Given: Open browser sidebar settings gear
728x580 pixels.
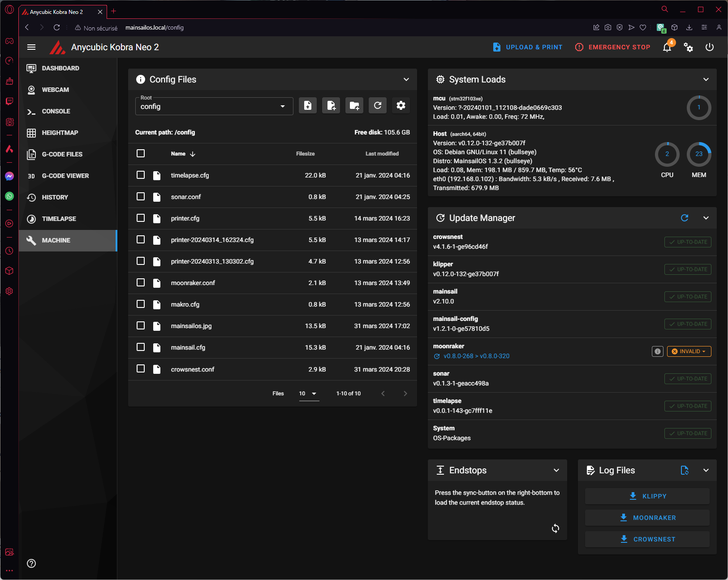Looking at the screenshot, I should [x=9, y=291].
